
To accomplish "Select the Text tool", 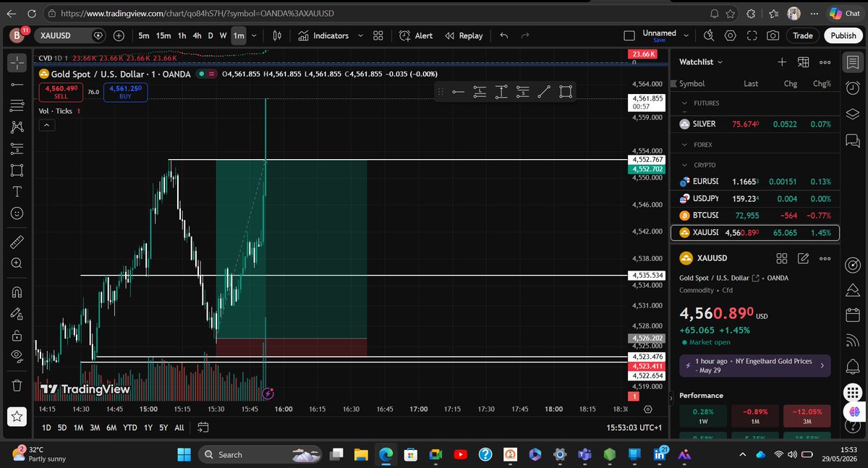I will point(17,192).
